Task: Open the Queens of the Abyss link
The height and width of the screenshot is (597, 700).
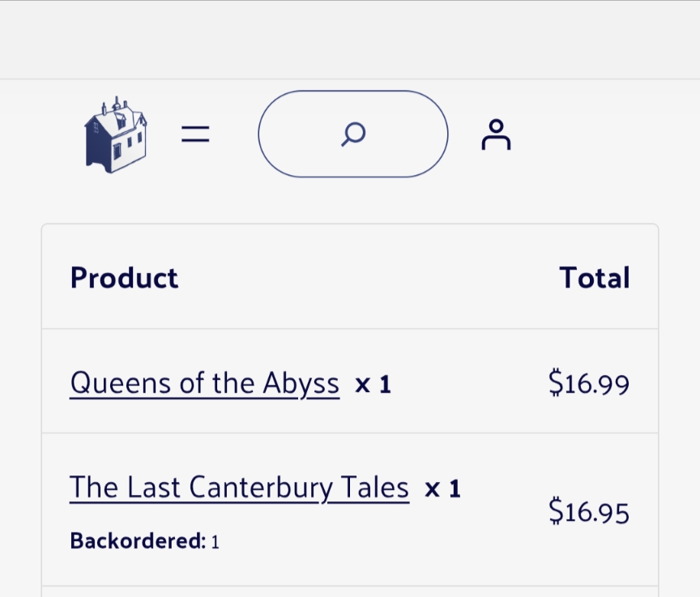Action: tap(204, 383)
